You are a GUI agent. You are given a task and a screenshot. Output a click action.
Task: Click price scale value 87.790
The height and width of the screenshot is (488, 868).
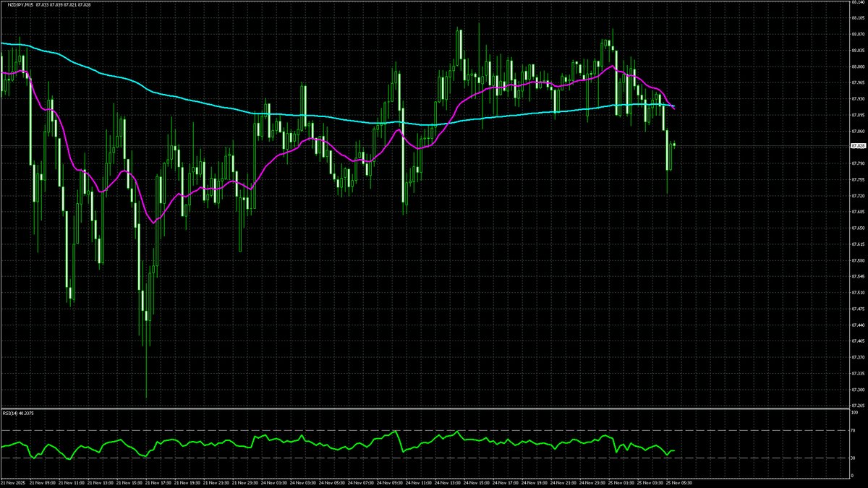tap(858, 163)
